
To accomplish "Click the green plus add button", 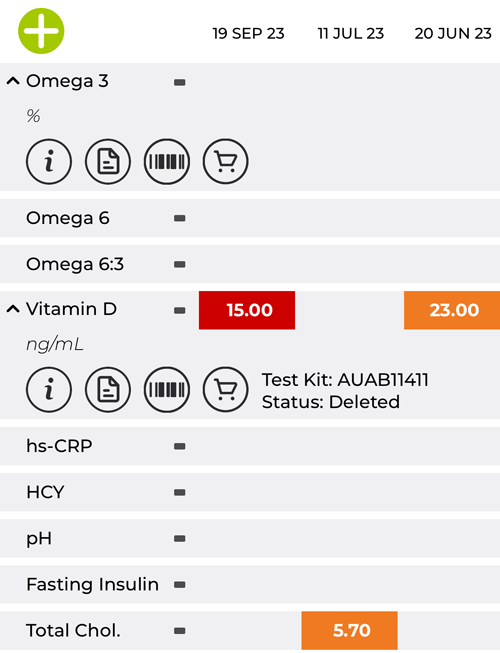I will coord(41,31).
